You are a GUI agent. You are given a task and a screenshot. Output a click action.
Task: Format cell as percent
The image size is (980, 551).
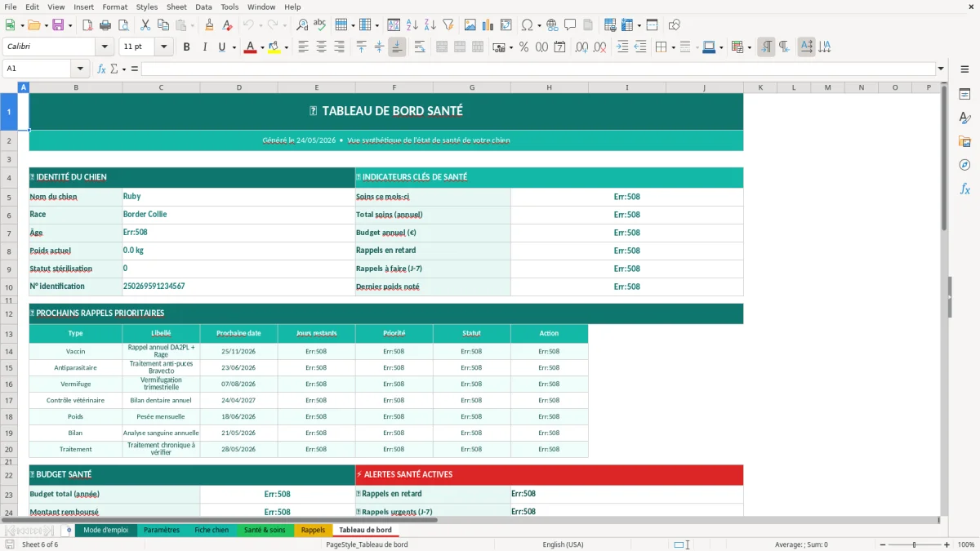(523, 47)
